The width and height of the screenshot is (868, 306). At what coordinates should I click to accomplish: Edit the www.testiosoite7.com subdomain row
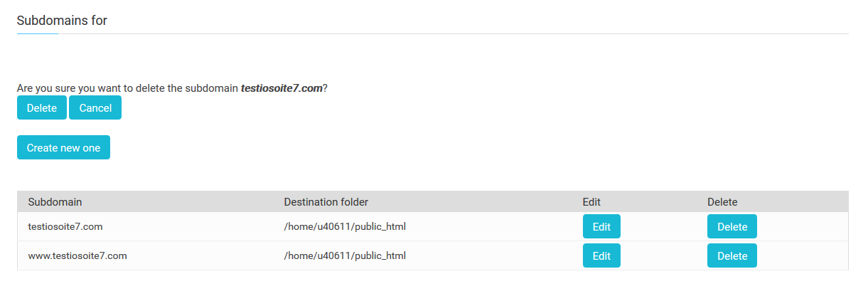(x=601, y=256)
